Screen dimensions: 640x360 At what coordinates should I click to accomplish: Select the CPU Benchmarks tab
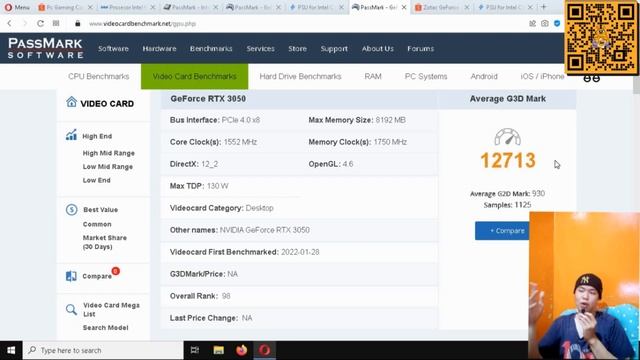click(x=99, y=76)
